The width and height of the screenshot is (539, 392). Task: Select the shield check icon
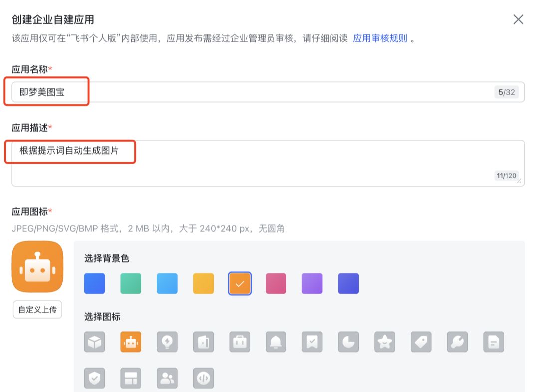point(94,378)
